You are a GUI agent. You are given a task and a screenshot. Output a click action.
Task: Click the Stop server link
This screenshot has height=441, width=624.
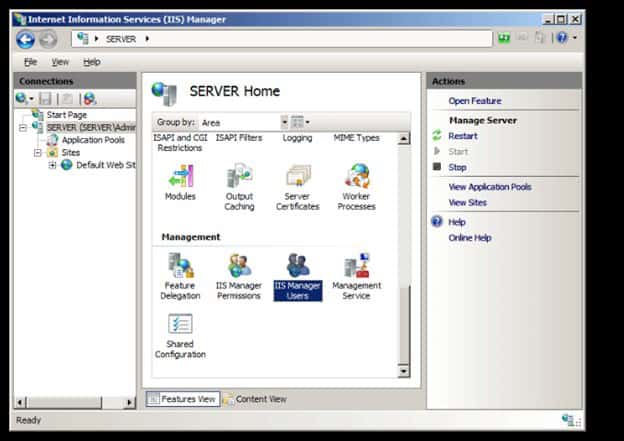[x=457, y=167]
